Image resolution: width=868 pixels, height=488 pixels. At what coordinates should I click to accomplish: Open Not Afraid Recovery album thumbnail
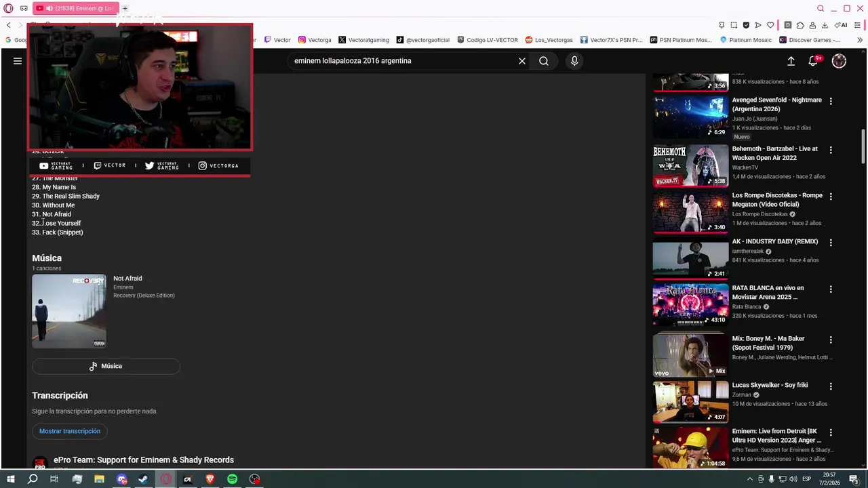(69, 311)
